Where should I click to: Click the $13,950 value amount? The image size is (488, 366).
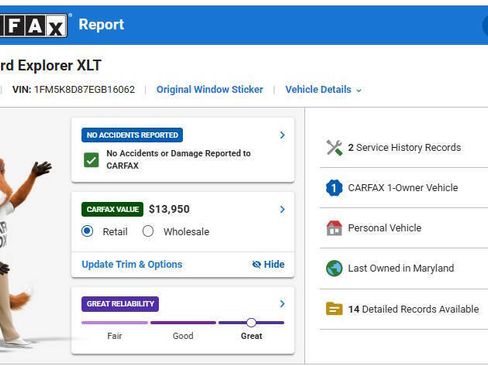tap(169, 209)
